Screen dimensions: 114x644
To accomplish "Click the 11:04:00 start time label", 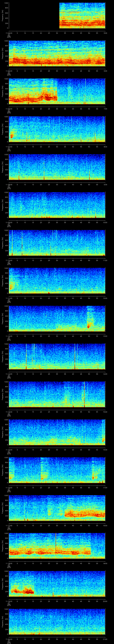I will click(x=9, y=33).
